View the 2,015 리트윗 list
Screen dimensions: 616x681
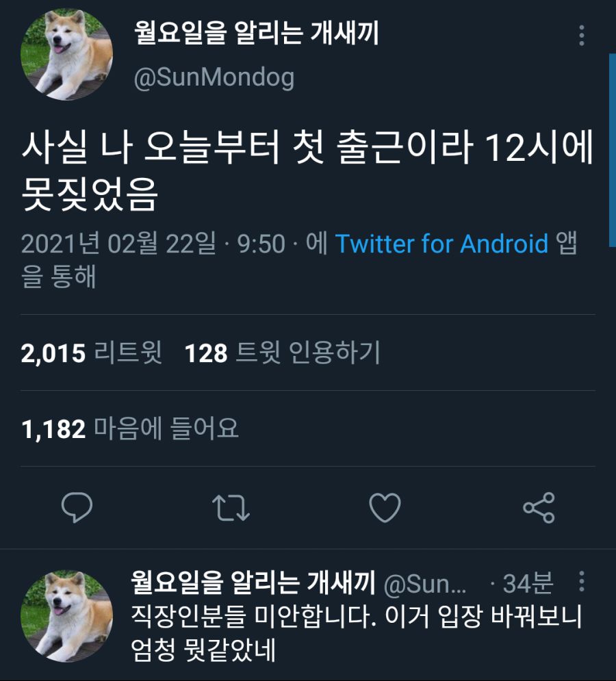tap(91, 352)
